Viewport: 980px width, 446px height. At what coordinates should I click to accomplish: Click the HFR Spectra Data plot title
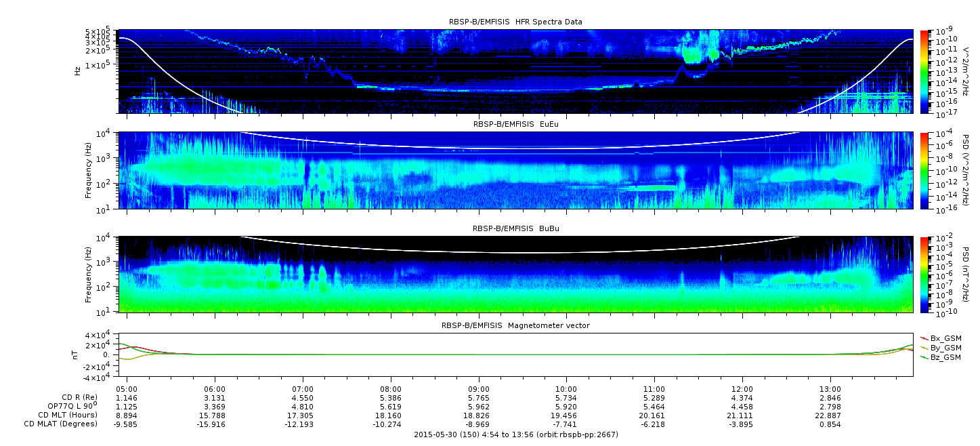coord(515,22)
